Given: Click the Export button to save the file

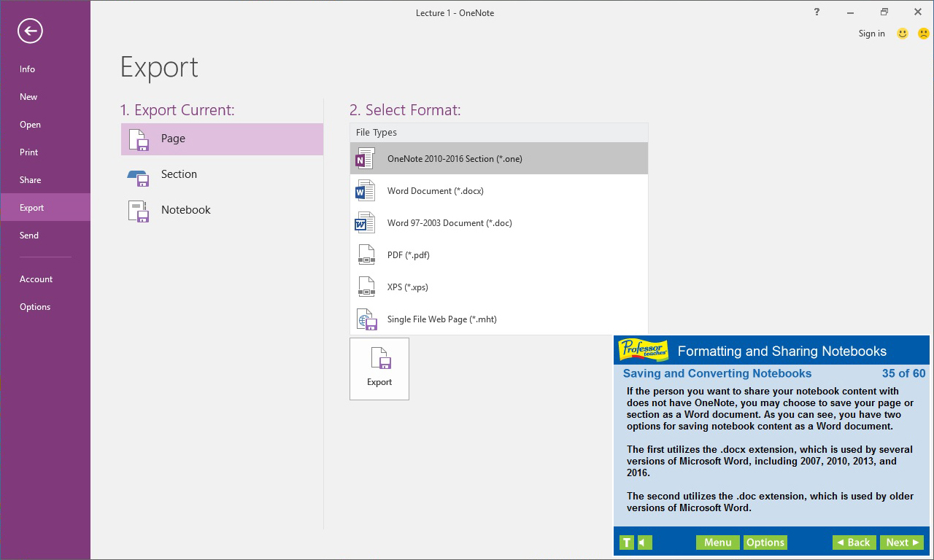Looking at the screenshot, I should click(379, 368).
